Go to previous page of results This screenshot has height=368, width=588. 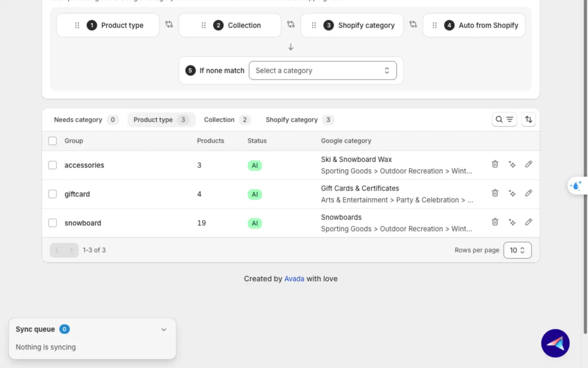57,250
